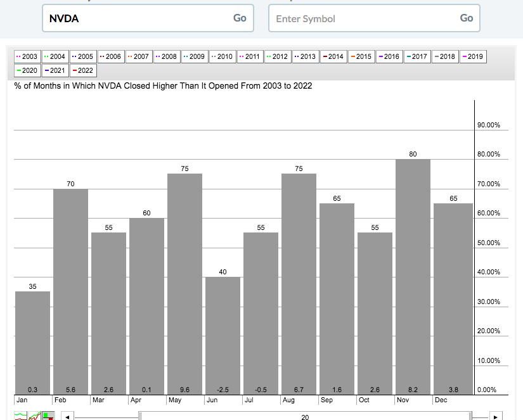This screenshot has width=523, height=420.
Task: Click the June bar in the chart
Action: tap(223, 336)
